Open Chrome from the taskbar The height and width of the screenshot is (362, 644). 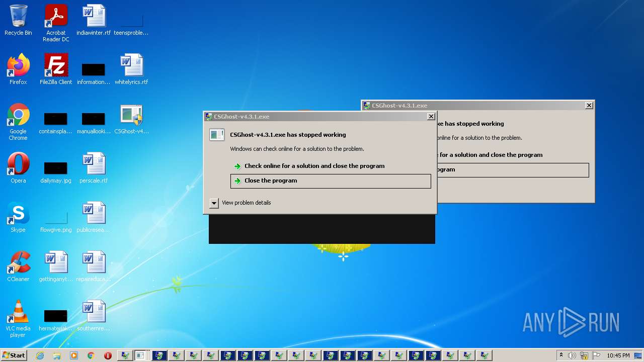[91, 355]
